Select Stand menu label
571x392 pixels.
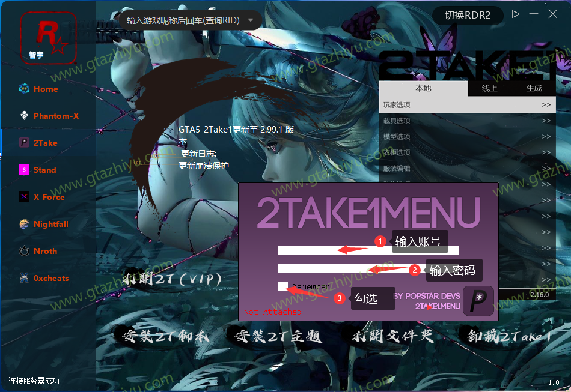45,170
